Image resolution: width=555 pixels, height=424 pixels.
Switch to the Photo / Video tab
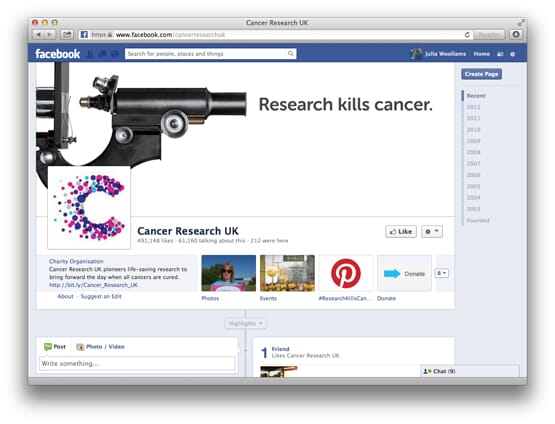tap(101, 347)
